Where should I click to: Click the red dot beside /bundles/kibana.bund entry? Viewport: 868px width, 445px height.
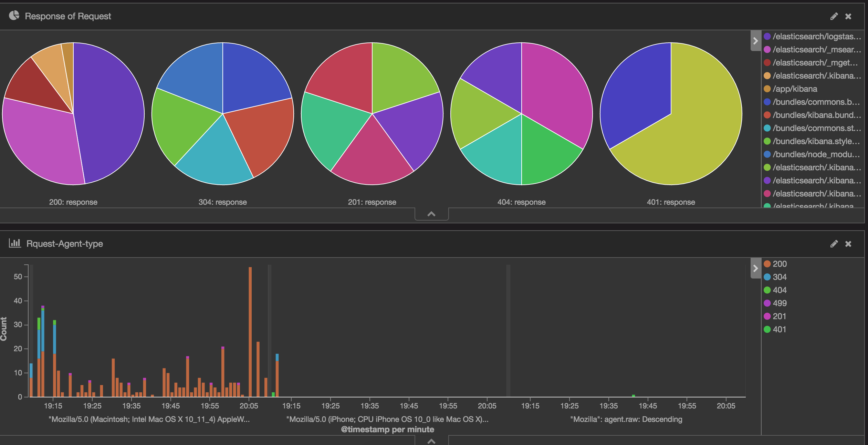(767, 115)
